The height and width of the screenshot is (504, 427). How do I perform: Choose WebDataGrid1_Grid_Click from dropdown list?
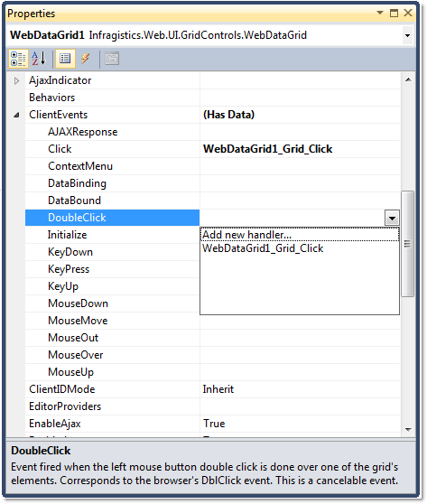tap(300, 248)
